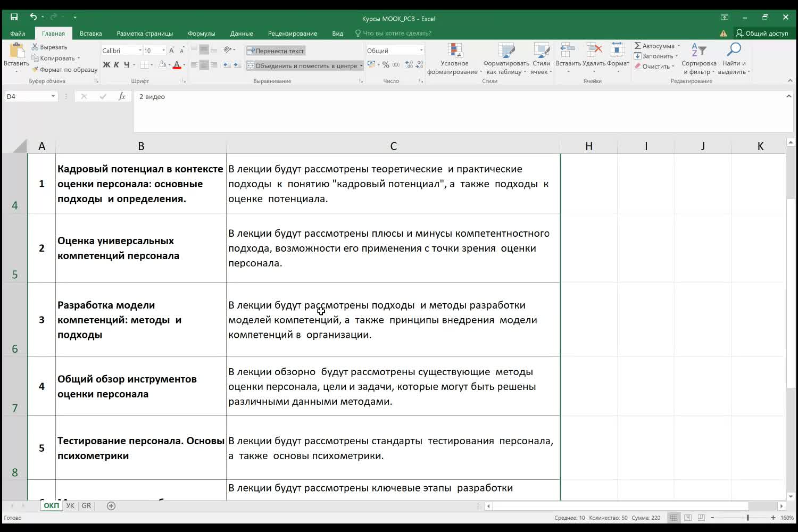This screenshot has height=532, width=798.
Task: Switch to the Вставка ribbon tab
Action: tap(90, 33)
